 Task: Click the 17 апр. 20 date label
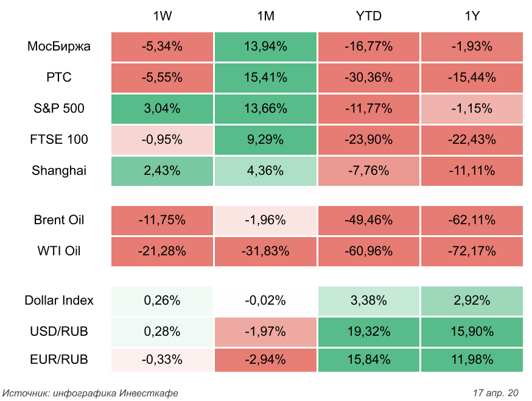pyautogui.click(x=495, y=392)
